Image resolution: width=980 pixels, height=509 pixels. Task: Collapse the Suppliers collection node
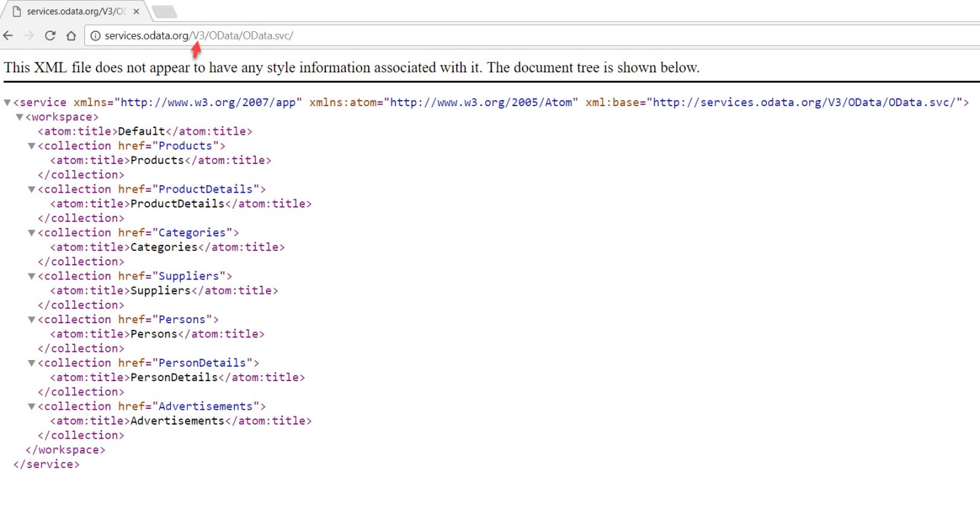pyautogui.click(x=31, y=276)
